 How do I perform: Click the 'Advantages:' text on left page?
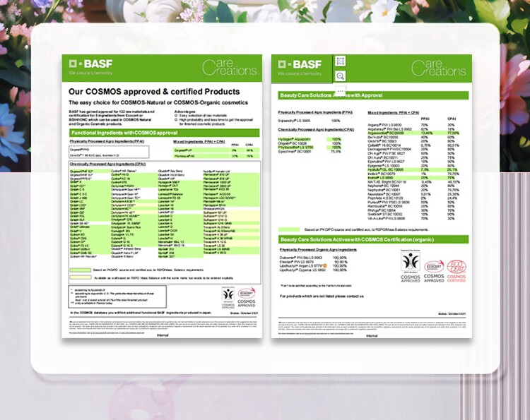[185, 112]
